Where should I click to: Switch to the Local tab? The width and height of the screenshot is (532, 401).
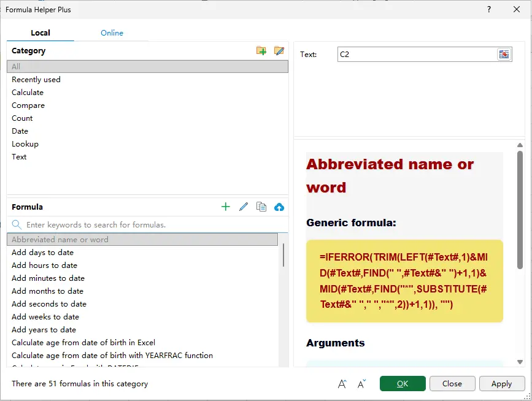tap(40, 33)
